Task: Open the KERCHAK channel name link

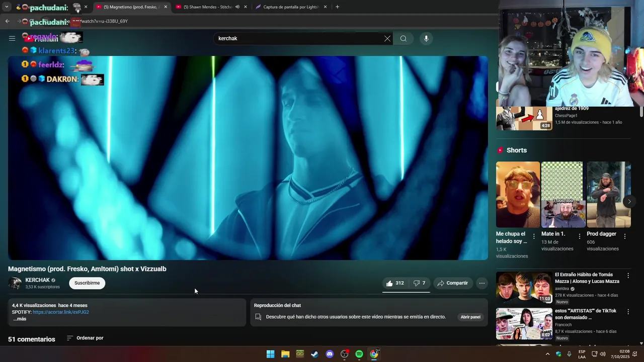Action: tap(38, 280)
